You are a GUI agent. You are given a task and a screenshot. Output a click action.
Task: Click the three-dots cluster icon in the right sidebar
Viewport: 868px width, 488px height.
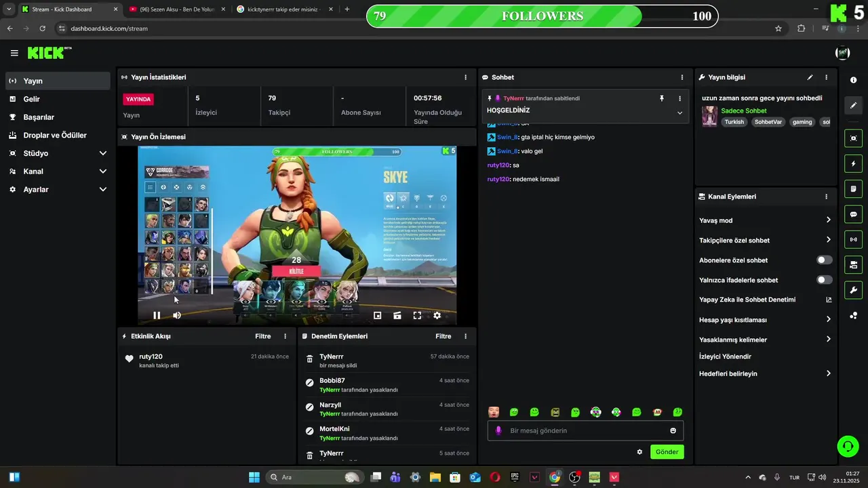tap(853, 315)
